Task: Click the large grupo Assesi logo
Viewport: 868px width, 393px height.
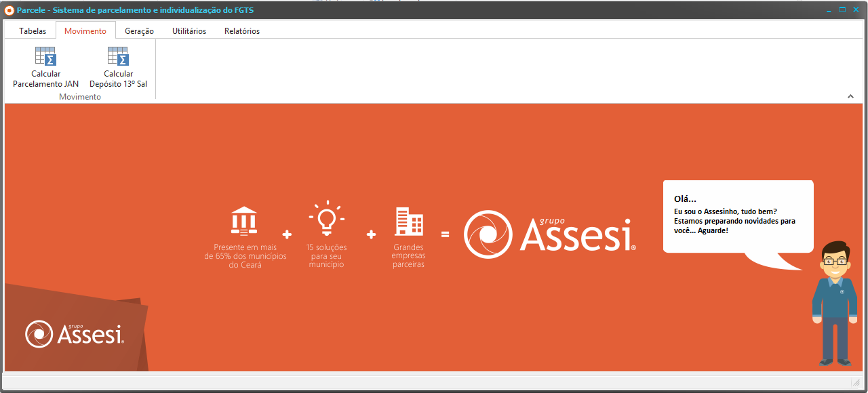Action: pos(550,234)
